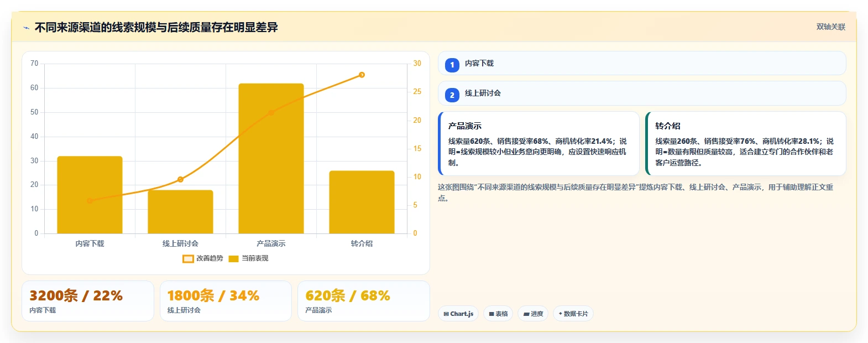Click the 表格 tag chip

pos(498,314)
